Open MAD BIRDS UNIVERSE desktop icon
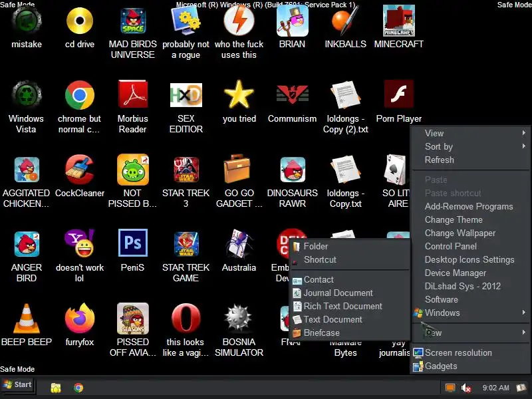Viewport: 532px width, 399px height. 133,21
